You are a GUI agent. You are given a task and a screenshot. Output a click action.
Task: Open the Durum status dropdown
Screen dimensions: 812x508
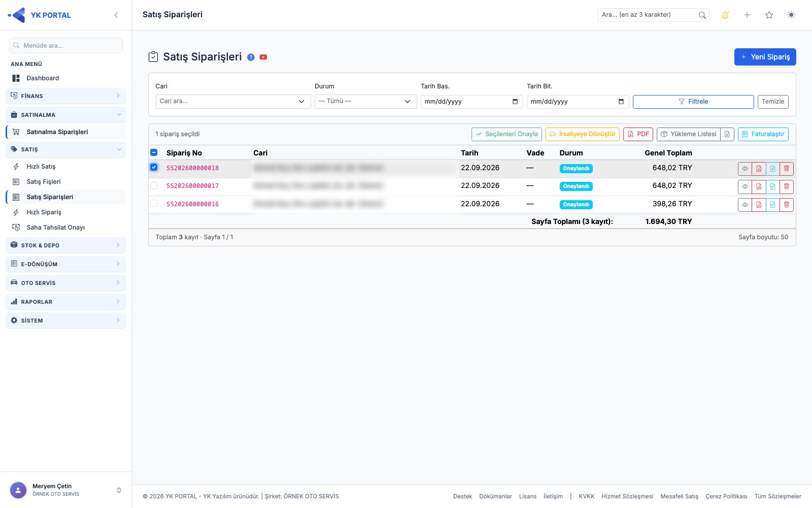365,102
